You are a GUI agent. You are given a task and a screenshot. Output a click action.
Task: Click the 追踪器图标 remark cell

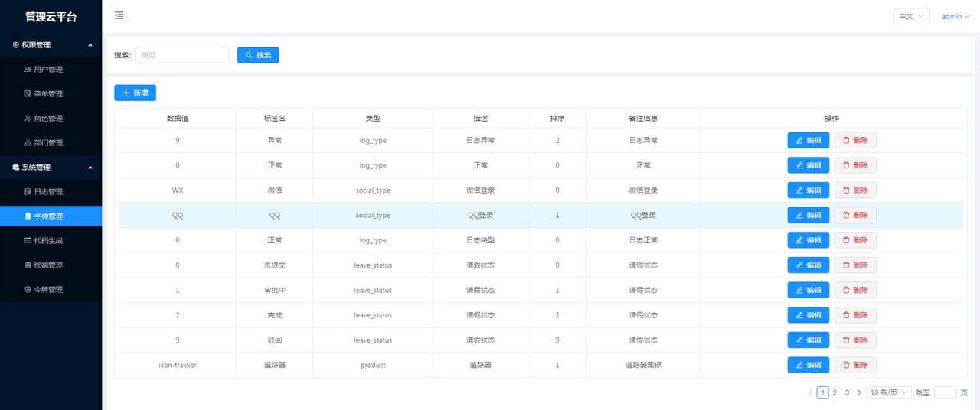(643, 366)
